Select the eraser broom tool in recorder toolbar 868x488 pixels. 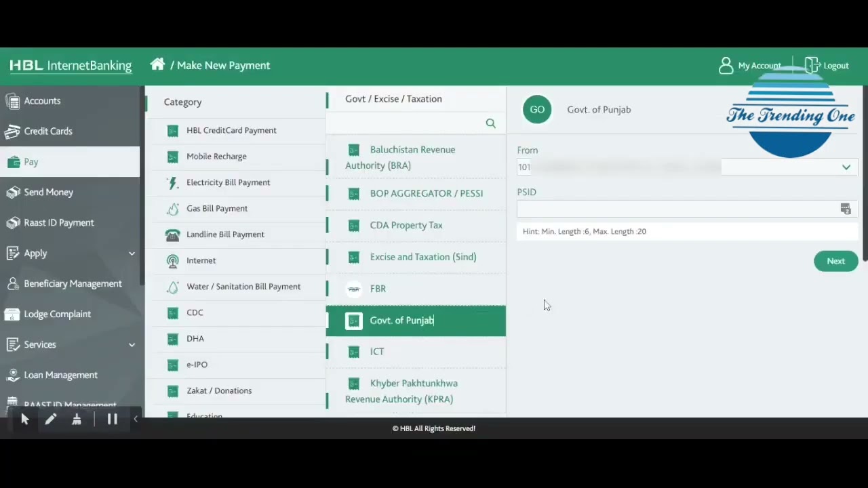click(x=77, y=420)
